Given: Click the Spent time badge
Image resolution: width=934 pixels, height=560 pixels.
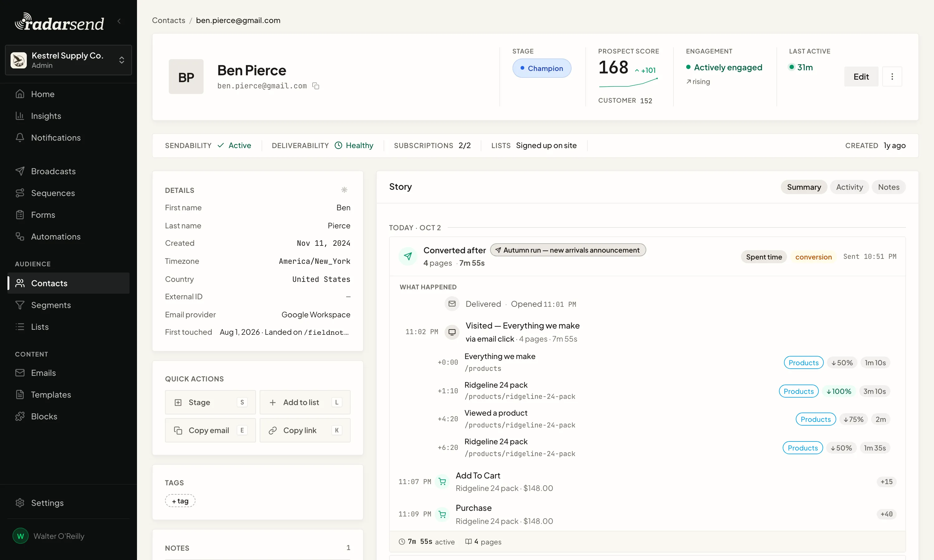Looking at the screenshot, I should (x=764, y=257).
